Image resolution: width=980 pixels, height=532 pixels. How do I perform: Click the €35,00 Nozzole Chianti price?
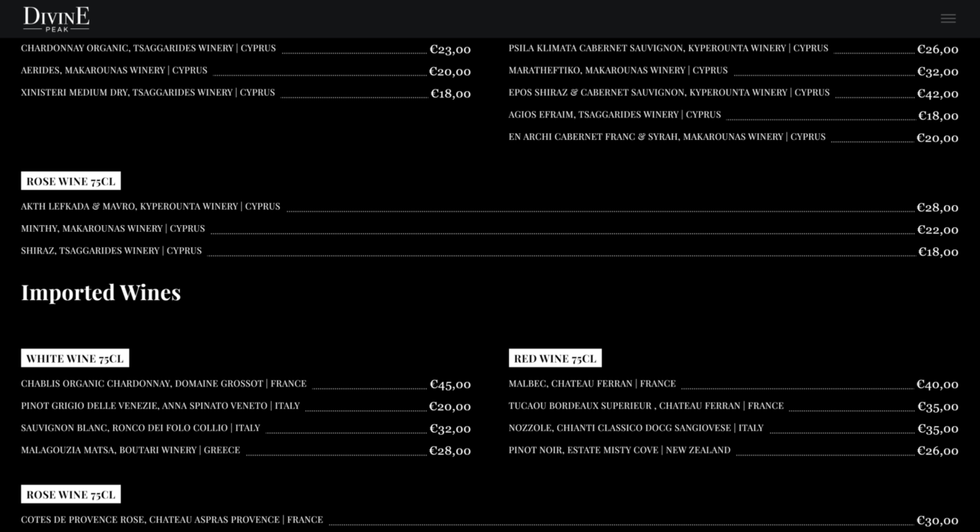pos(938,429)
